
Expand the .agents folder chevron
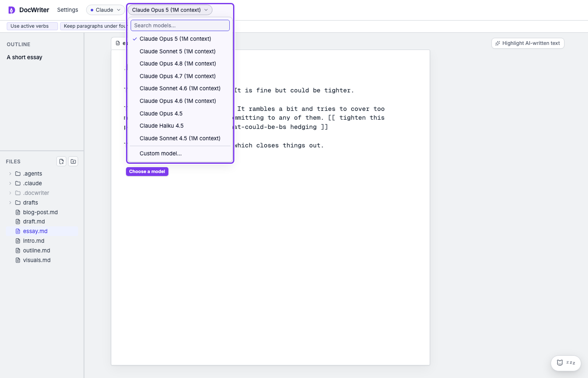coord(10,173)
